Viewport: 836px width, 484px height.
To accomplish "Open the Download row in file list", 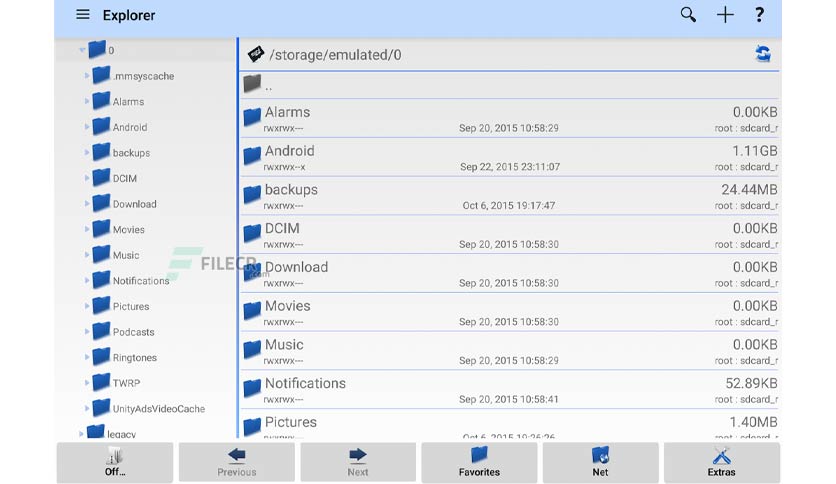I will click(x=509, y=273).
